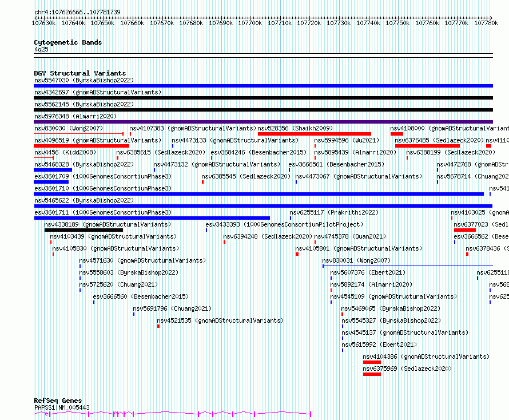Open the nsv4342697 (gnomADStructuralVariants) variant label

click(x=98, y=92)
